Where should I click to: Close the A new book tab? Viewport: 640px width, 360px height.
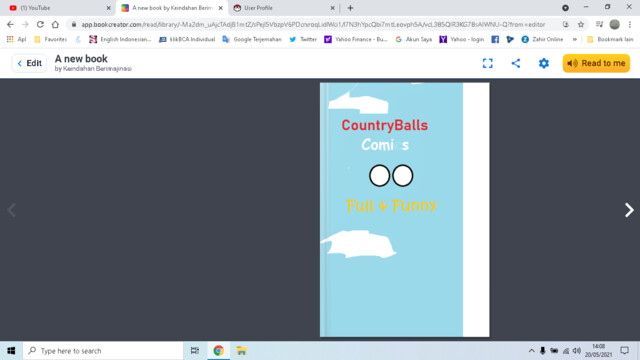pyautogui.click(x=220, y=8)
